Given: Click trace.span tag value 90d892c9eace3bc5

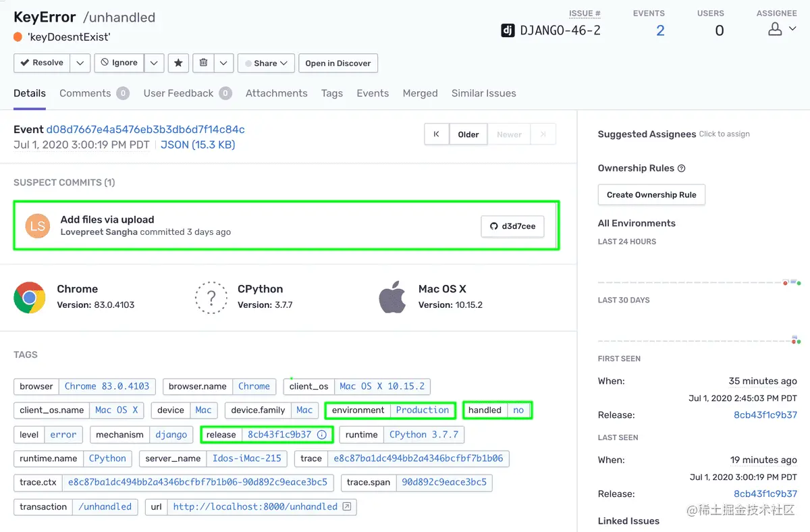Looking at the screenshot, I should click(444, 483).
